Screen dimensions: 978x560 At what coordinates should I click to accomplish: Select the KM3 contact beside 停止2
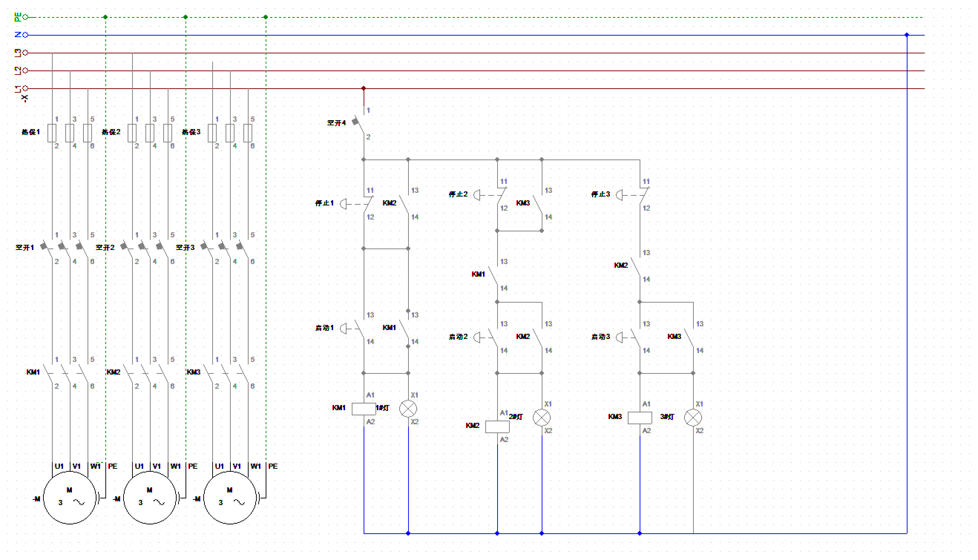538,204
